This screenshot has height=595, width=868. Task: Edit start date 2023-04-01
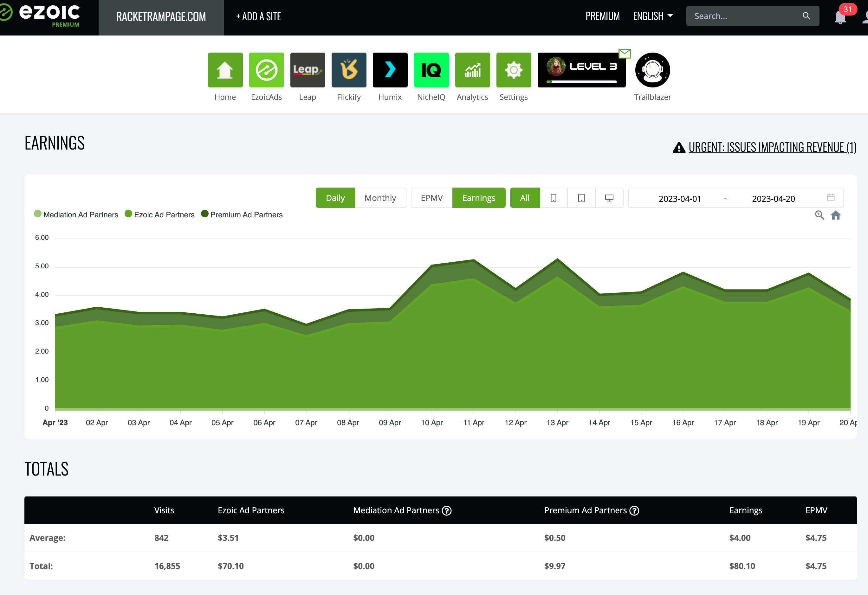pos(679,199)
